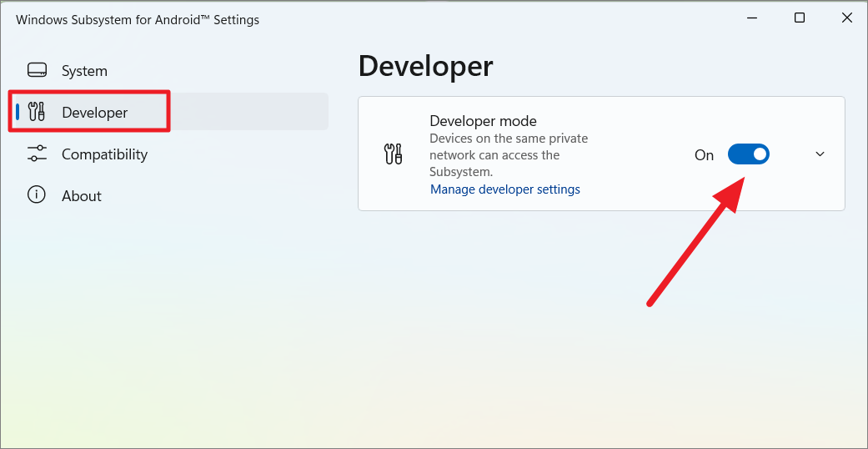The height and width of the screenshot is (449, 868).
Task: Open the About page
Action: click(x=168, y=195)
